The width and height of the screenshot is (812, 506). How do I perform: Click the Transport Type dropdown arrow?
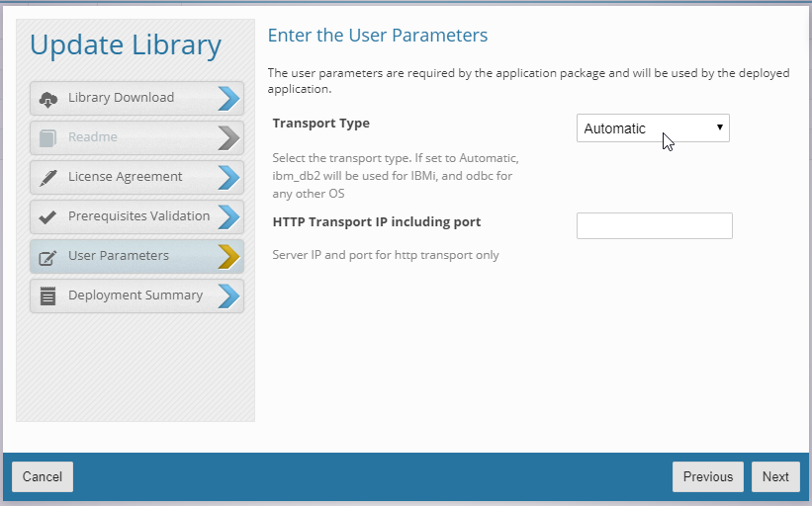720,128
